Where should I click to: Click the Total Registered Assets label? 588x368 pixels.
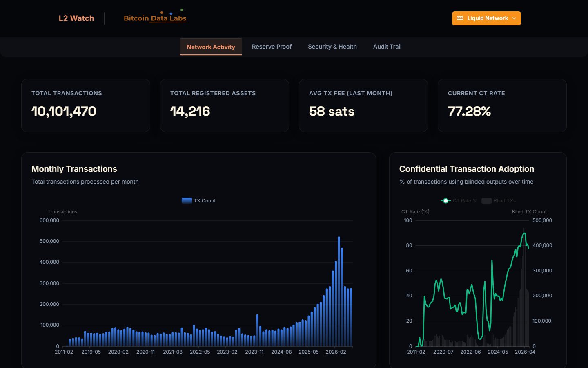pos(213,93)
